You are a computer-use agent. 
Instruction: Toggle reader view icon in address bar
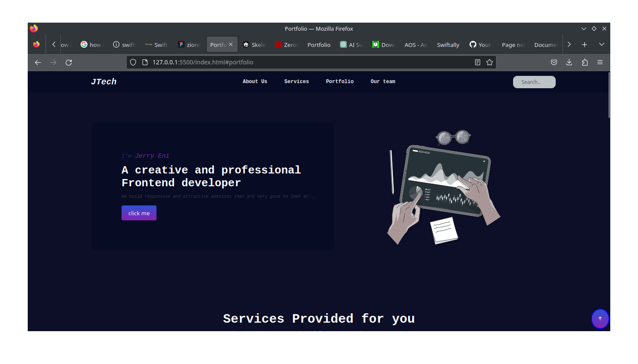pyautogui.click(x=478, y=62)
